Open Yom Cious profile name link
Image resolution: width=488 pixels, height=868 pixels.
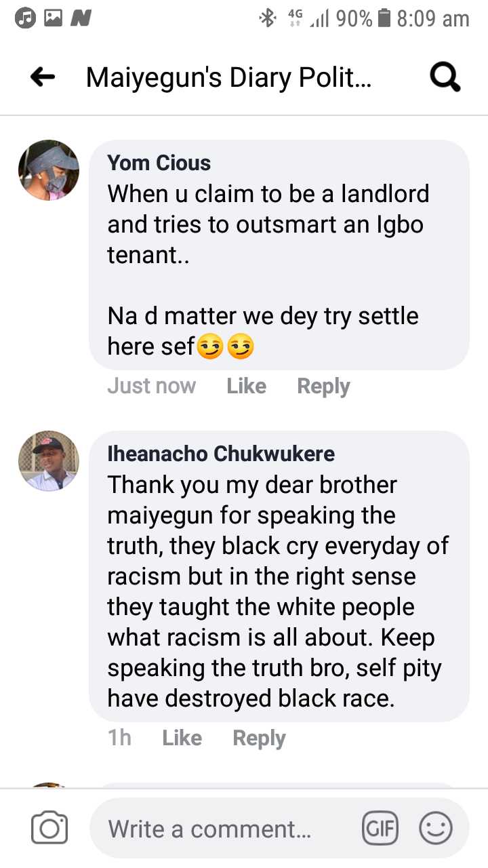tap(159, 163)
